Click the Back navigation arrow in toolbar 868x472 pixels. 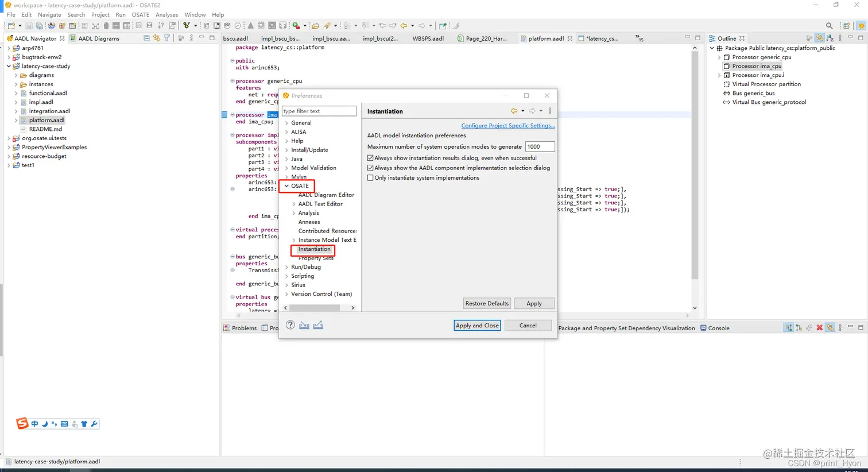[404, 26]
